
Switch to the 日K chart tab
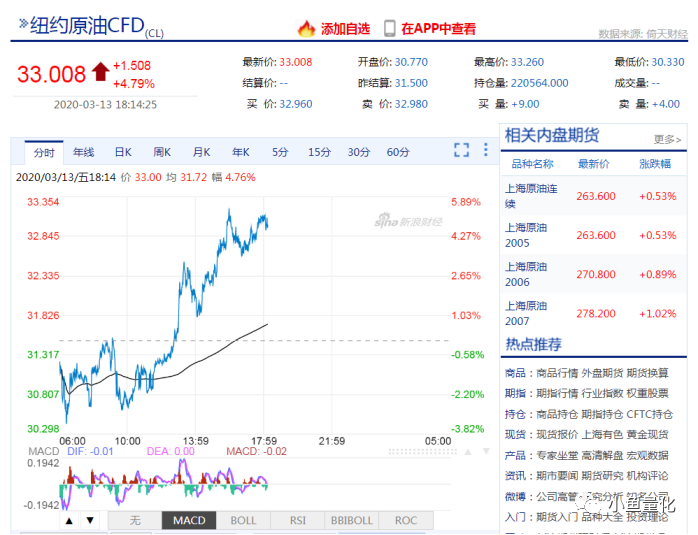[x=123, y=152]
